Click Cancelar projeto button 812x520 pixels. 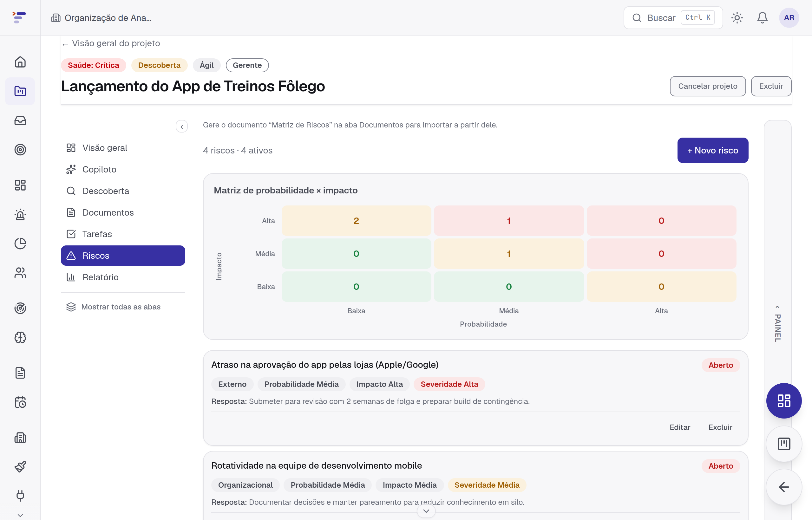tap(708, 86)
